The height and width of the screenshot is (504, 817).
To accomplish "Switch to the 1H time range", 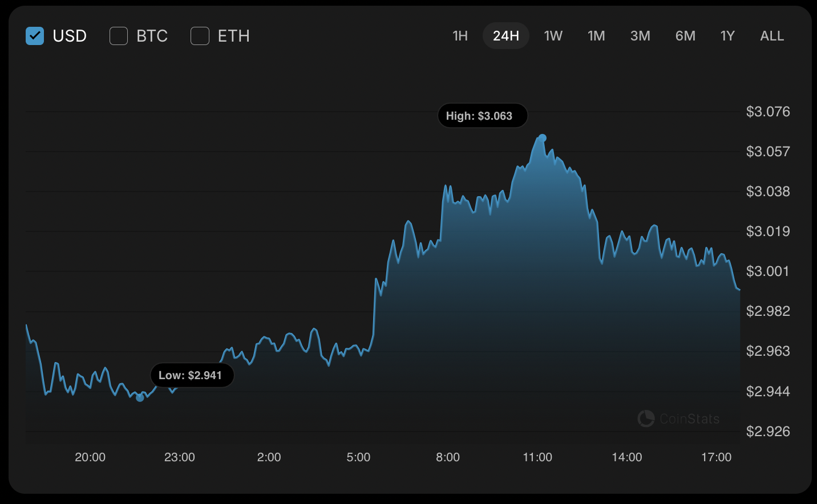I will (460, 36).
